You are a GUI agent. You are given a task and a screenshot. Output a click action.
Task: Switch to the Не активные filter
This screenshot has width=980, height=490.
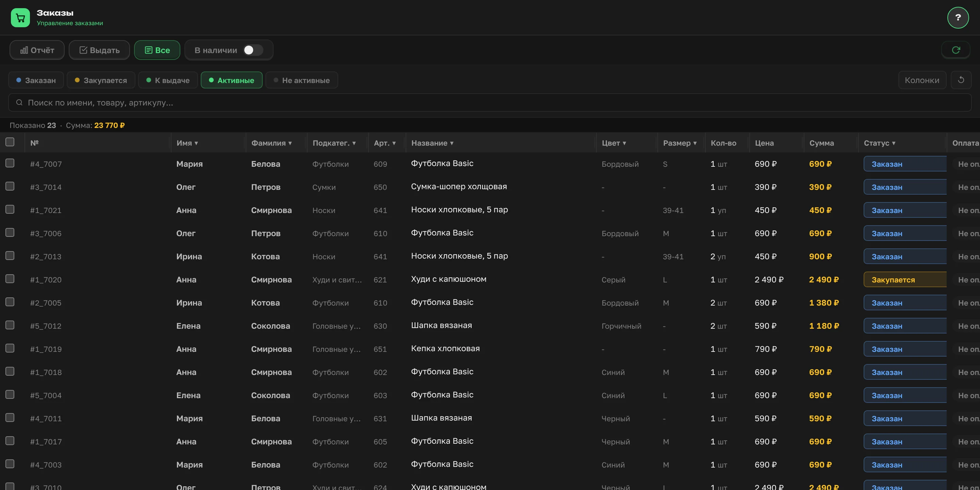(302, 80)
